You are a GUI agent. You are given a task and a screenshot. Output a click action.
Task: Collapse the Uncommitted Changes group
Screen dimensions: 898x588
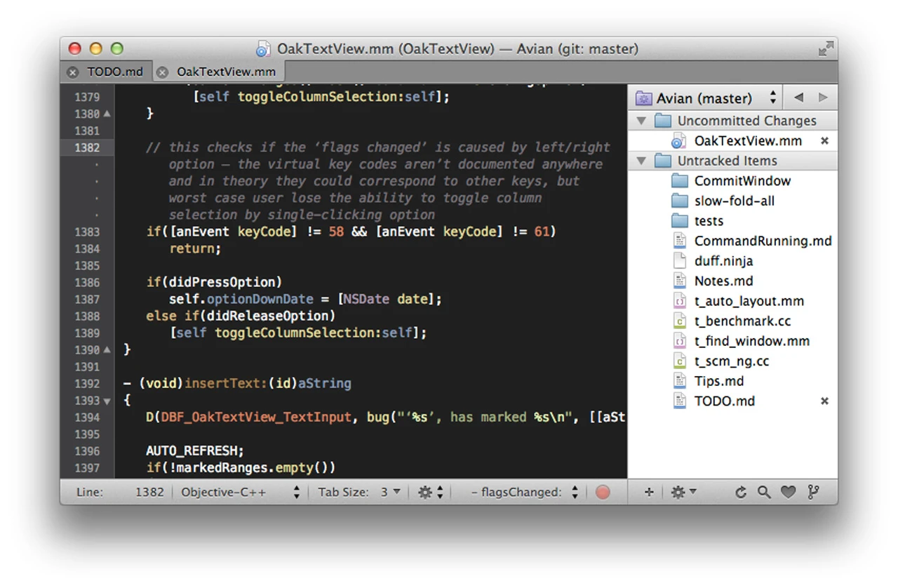[641, 121]
